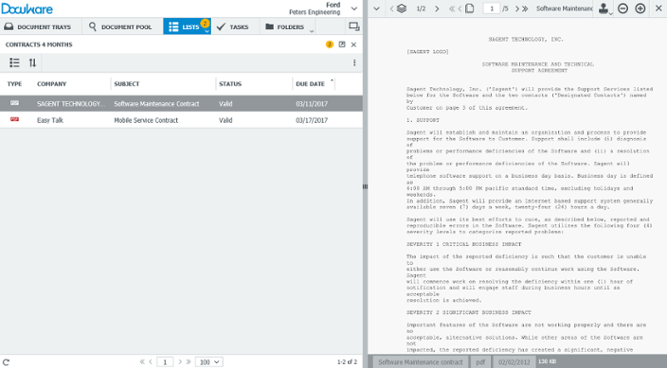Click Valid status in the Easy Talk row
This screenshot has width=667, height=368.
tap(225, 120)
